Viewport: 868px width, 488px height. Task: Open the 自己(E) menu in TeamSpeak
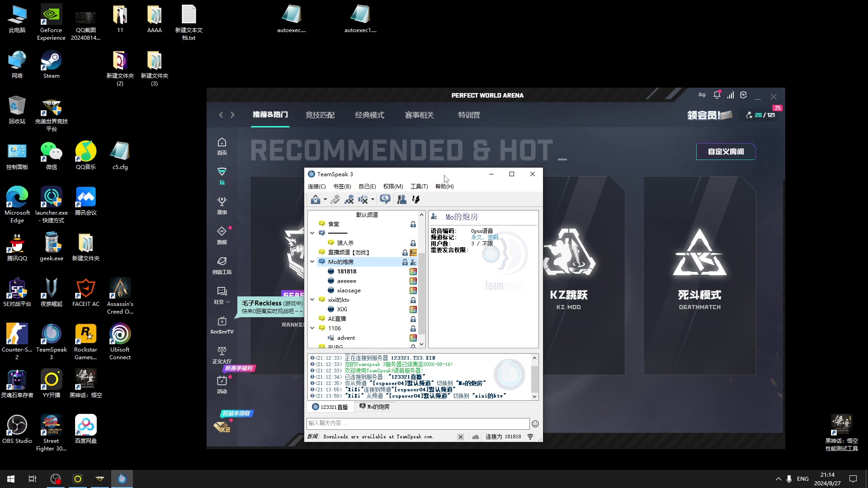[367, 186]
